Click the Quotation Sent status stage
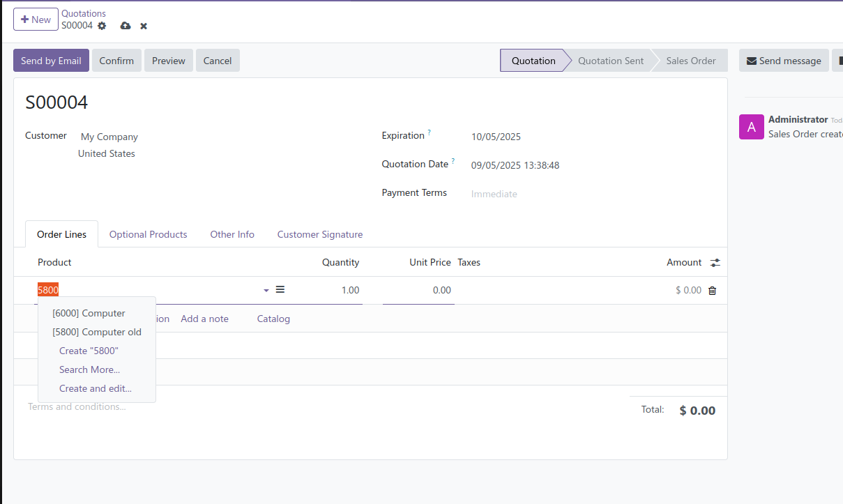The image size is (843, 504). click(x=610, y=61)
